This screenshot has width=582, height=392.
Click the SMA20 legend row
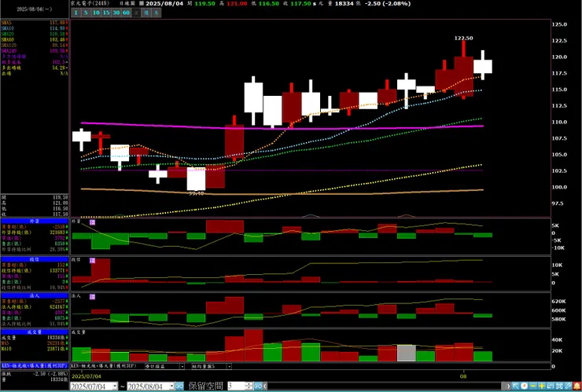(x=35, y=34)
